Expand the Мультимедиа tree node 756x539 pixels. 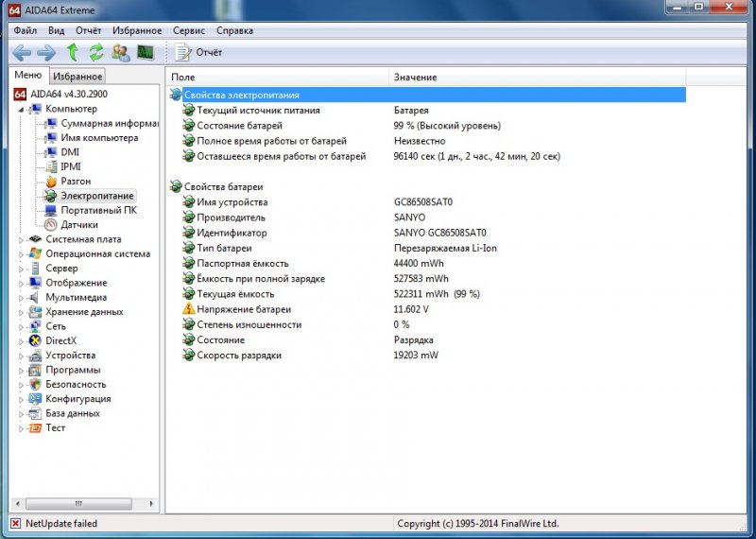pyautogui.click(x=22, y=297)
